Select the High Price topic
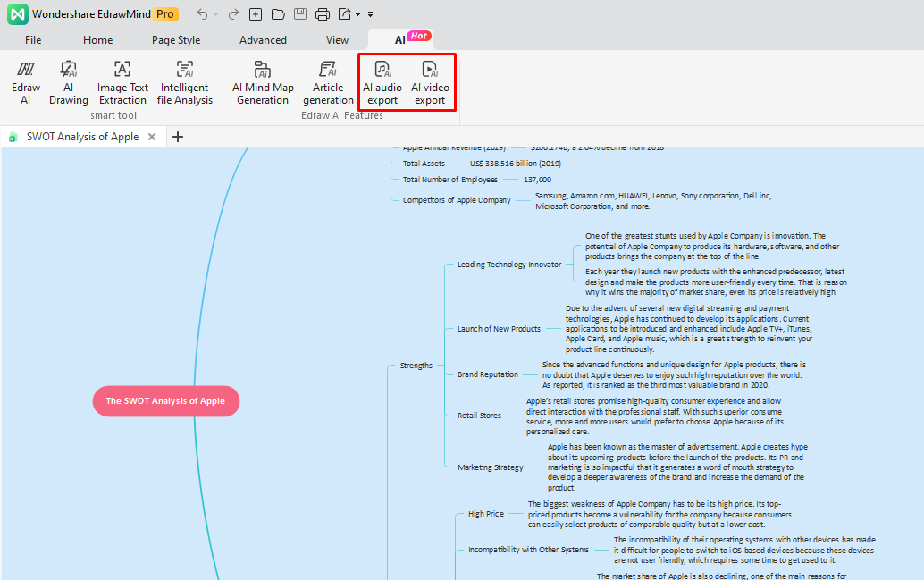The width and height of the screenshot is (924, 580). click(486, 514)
